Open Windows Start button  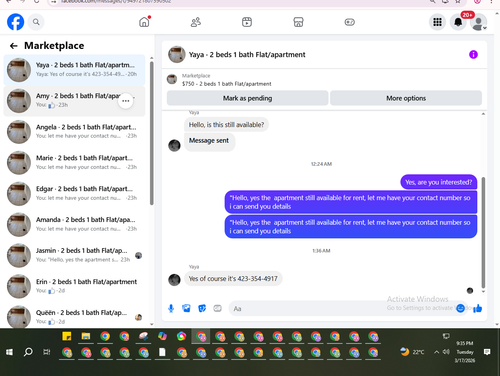coord(10,352)
